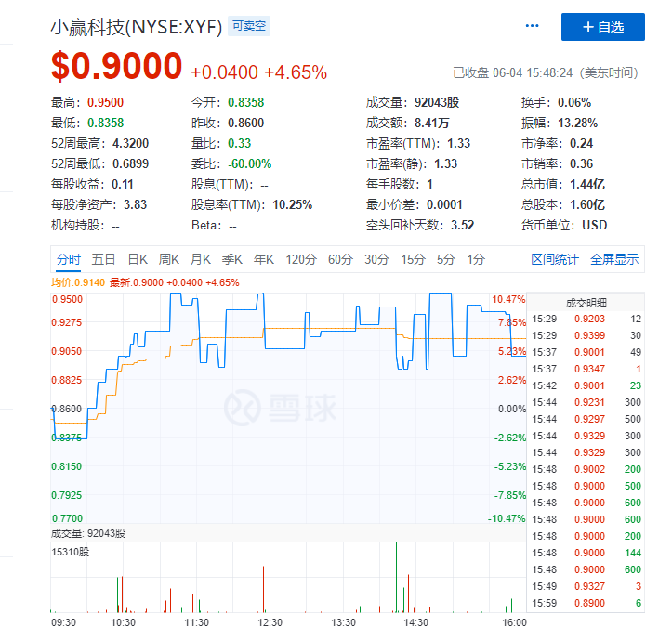Click the 52周最低 value 0.6899

tap(131, 164)
